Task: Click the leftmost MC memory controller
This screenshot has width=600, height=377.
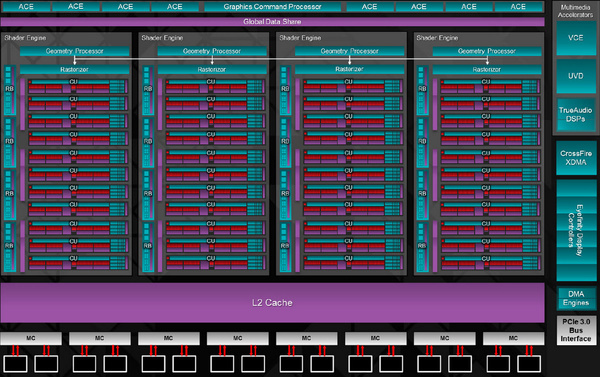Action: [31, 338]
